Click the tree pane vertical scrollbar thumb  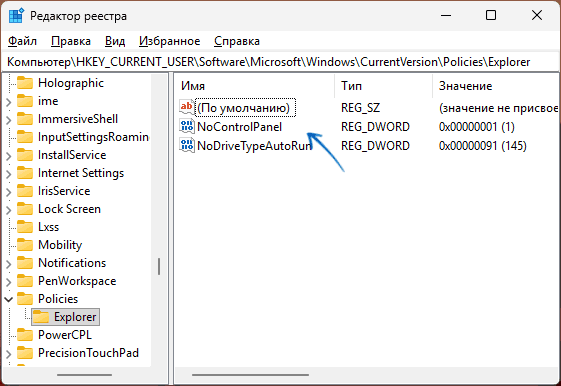[x=159, y=266]
